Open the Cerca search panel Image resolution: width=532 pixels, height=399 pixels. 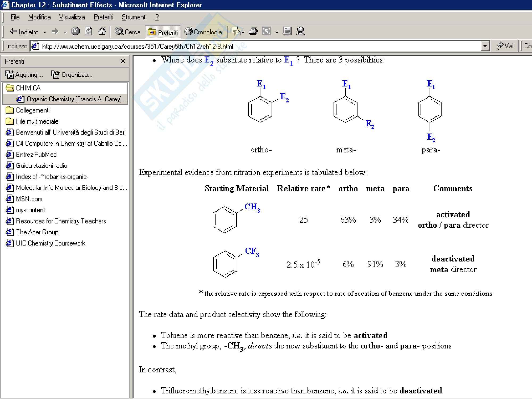click(x=128, y=32)
